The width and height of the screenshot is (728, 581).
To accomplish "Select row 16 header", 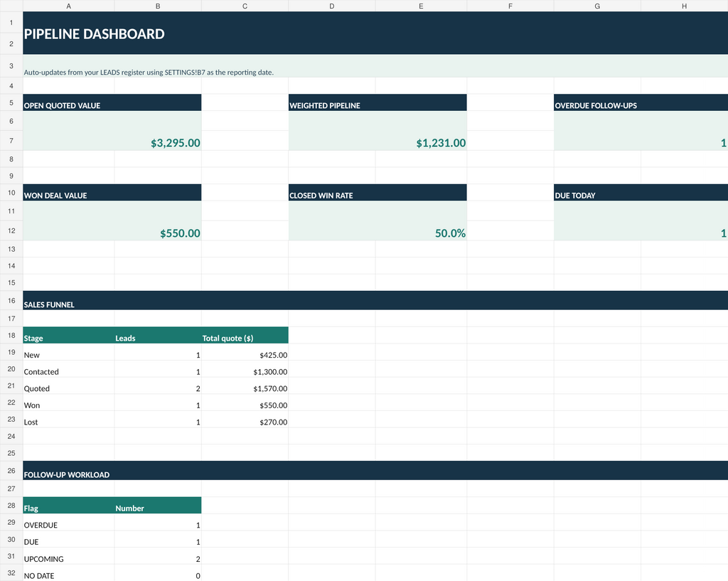I will (x=11, y=301).
